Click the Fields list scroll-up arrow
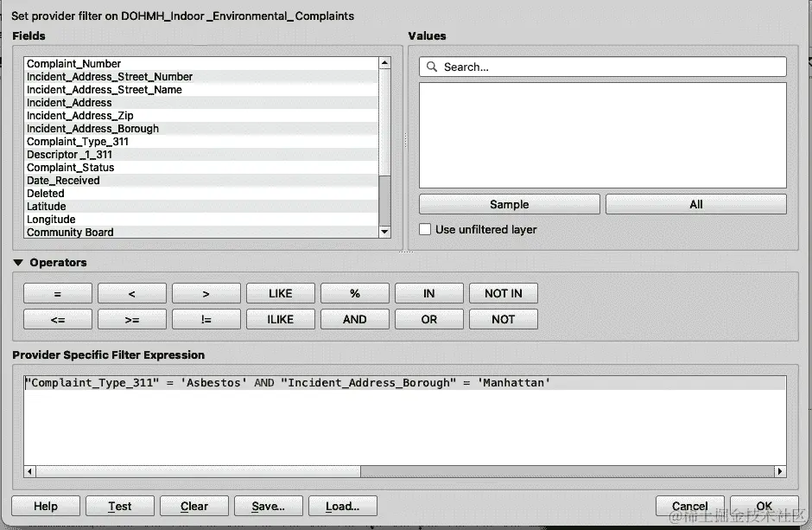Screen dimensions: 812x530 pos(384,63)
